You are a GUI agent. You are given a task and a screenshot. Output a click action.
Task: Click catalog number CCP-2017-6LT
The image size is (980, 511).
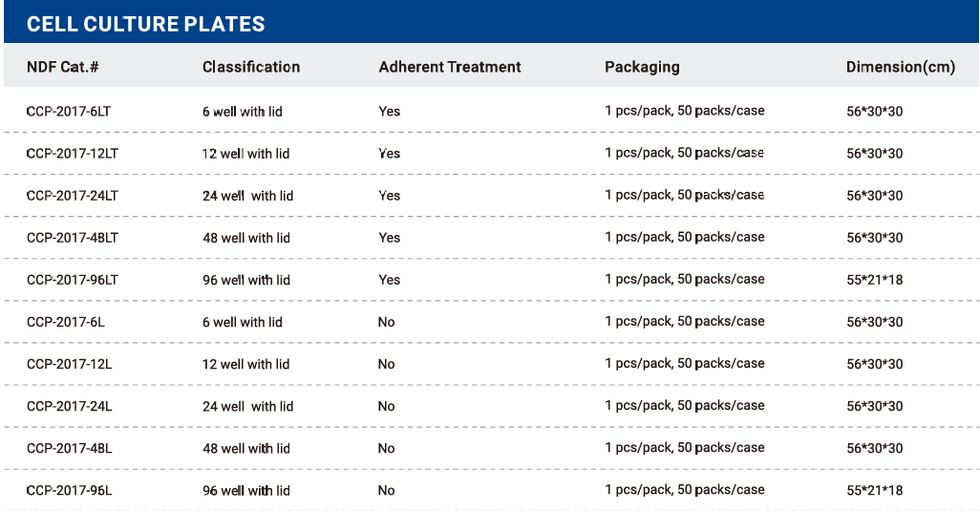click(69, 112)
